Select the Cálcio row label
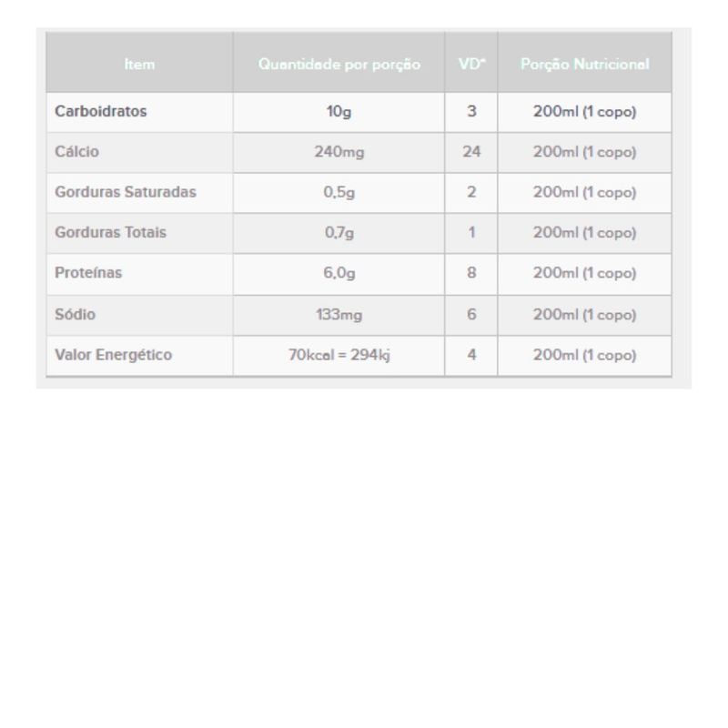This screenshot has height=728, width=728. (x=77, y=152)
